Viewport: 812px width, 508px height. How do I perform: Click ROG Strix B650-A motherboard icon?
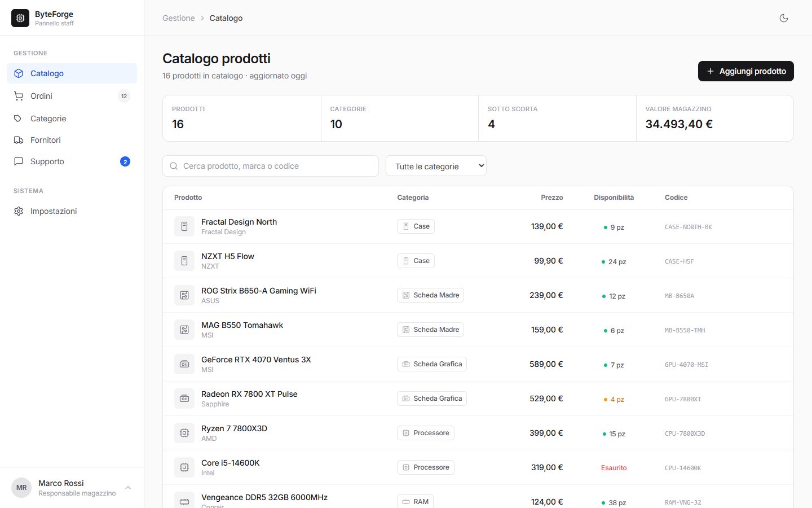(x=184, y=295)
